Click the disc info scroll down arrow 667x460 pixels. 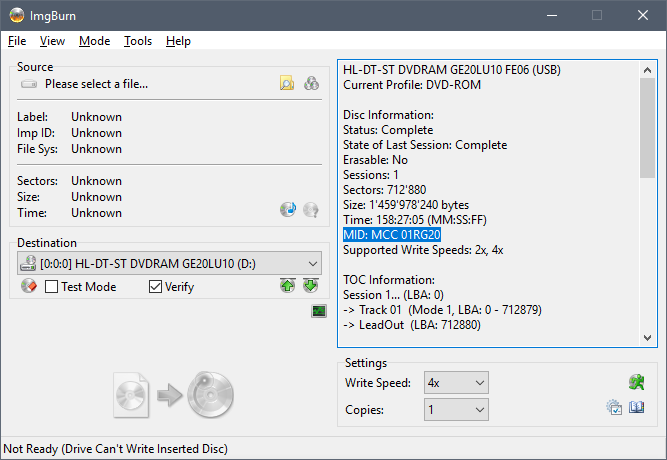coord(647,337)
